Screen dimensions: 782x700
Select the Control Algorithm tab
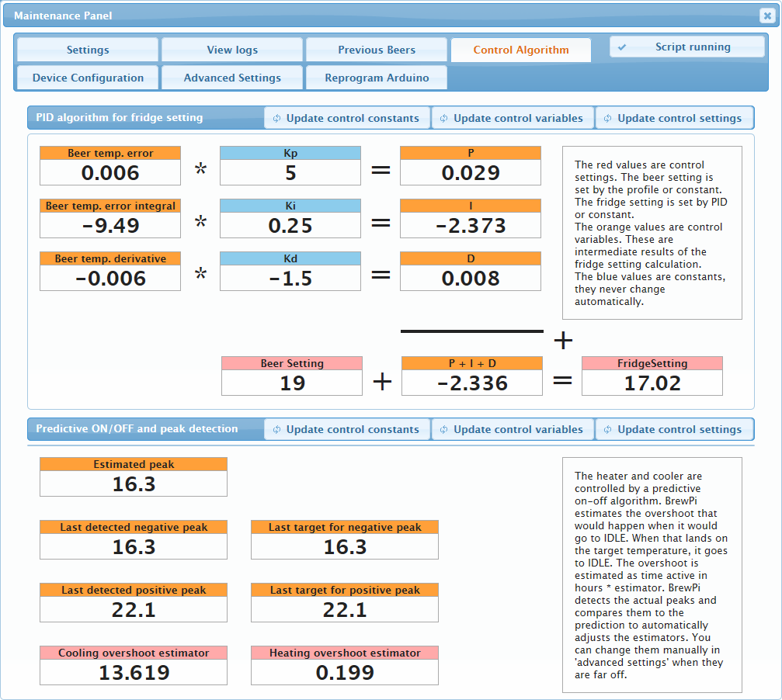(521, 50)
